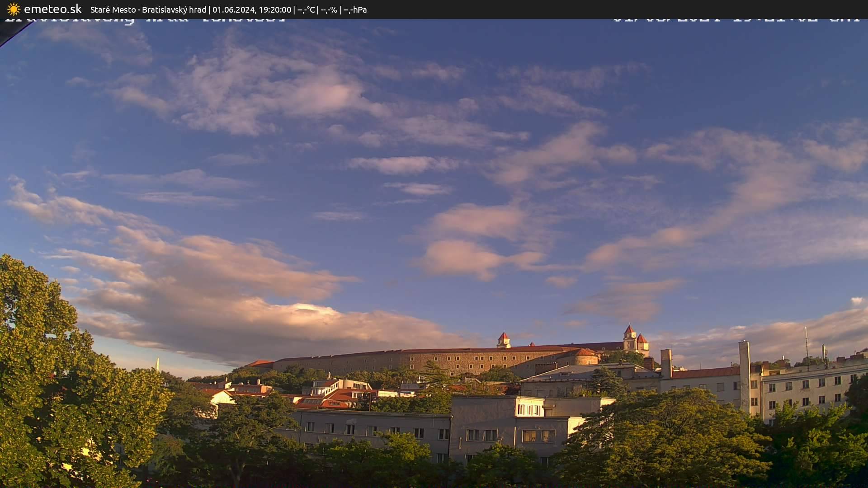The width and height of the screenshot is (868, 488).
Task: Click the white spire on left horizon
Action: (x=157, y=364)
